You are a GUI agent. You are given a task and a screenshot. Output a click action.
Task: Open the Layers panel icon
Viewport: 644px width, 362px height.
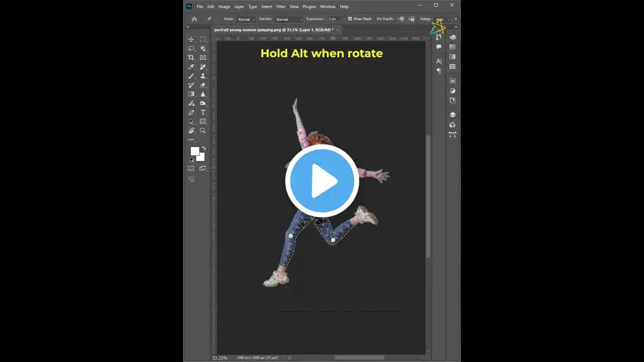(452, 115)
